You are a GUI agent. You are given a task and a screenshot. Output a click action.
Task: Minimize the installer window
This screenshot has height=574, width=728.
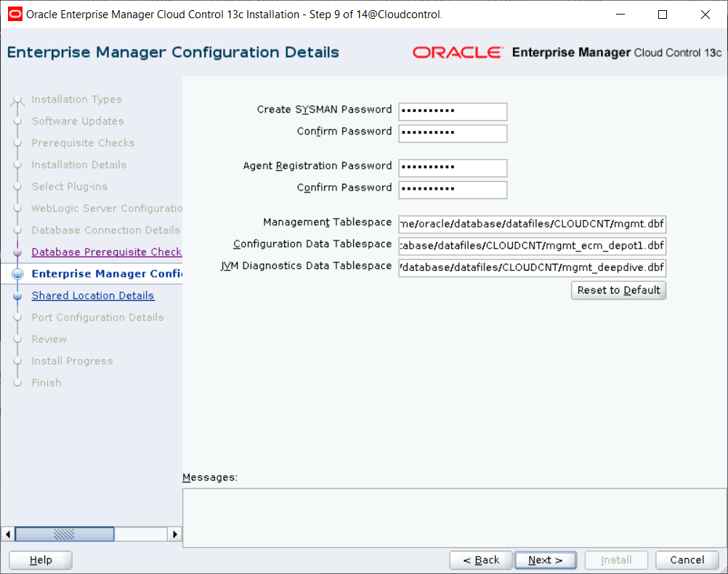coord(620,15)
